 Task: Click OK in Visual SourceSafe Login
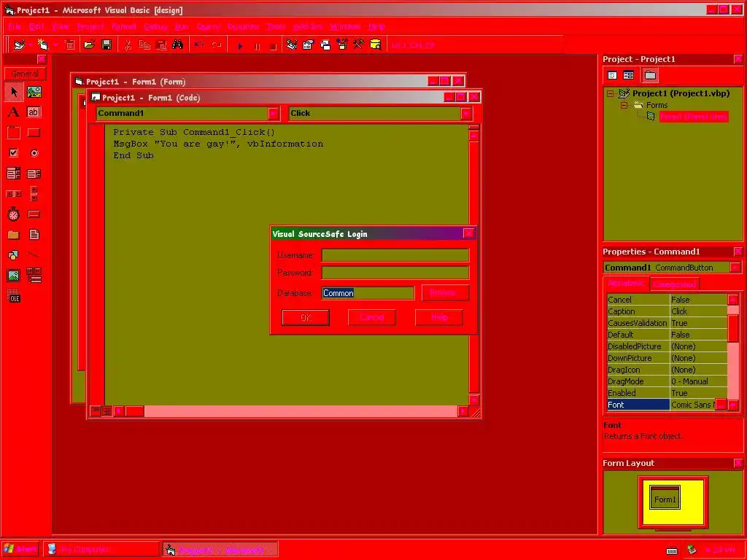pyautogui.click(x=306, y=318)
